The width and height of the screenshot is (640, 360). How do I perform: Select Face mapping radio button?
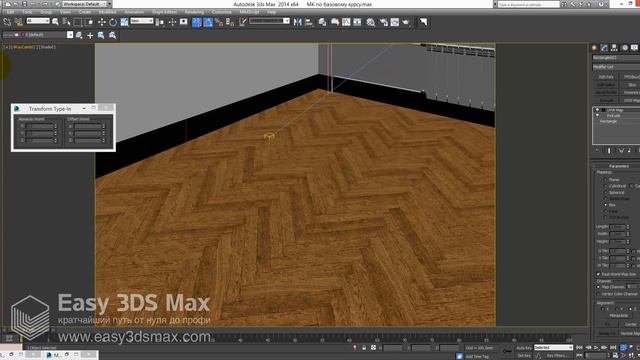[606, 211]
